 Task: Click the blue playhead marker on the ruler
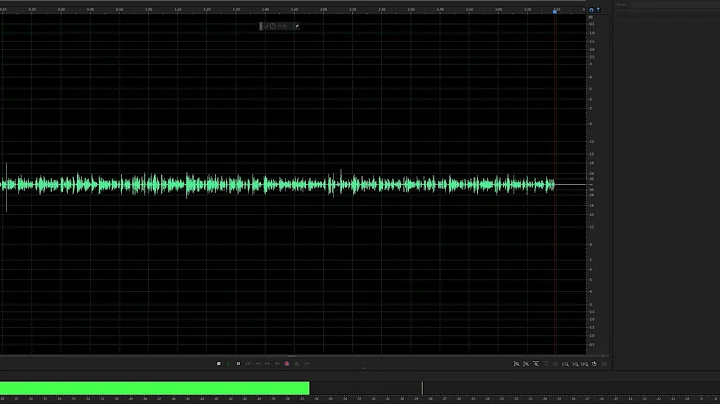coord(555,11)
